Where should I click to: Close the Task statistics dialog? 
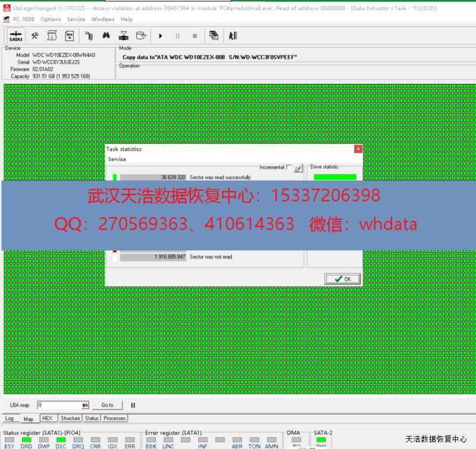click(x=358, y=149)
